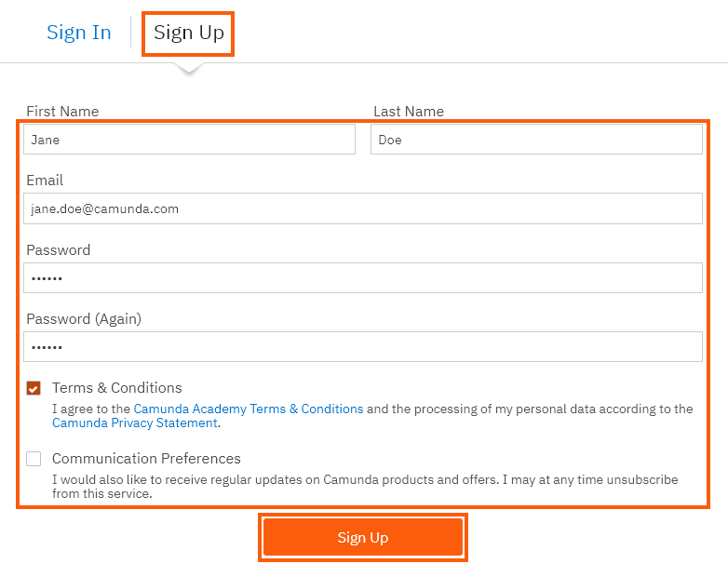Focus the Password (Again) input field
The width and height of the screenshot is (728, 577).
[x=362, y=347]
